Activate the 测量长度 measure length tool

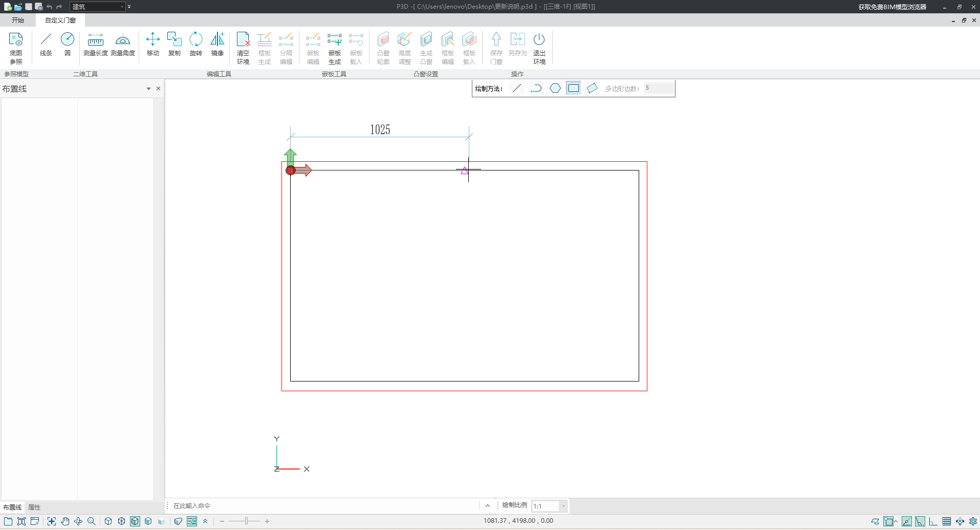pos(95,45)
